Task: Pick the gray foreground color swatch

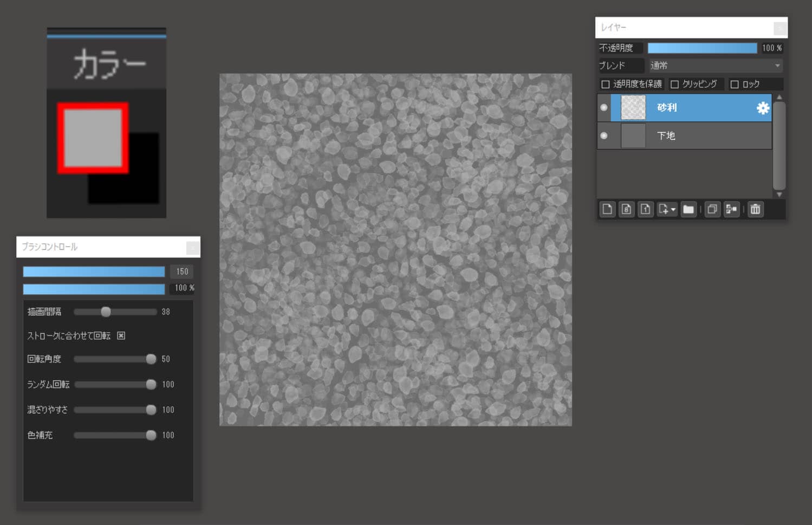Action: point(93,138)
